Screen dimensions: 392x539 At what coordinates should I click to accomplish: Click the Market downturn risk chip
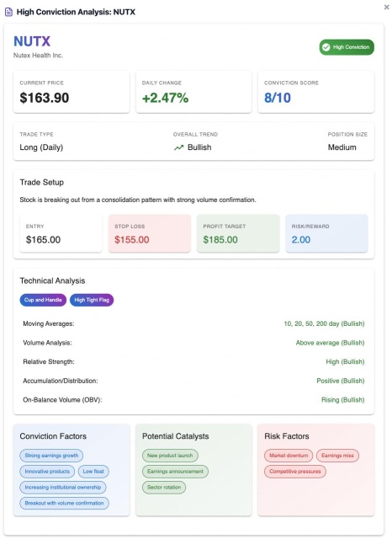click(x=289, y=456)
